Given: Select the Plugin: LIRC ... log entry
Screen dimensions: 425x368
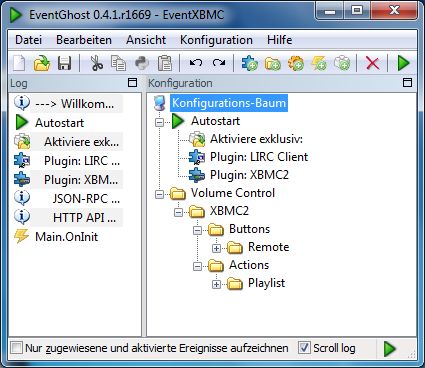Looking at the screenshot, I should pyautogui.click(x=82, y=161).
